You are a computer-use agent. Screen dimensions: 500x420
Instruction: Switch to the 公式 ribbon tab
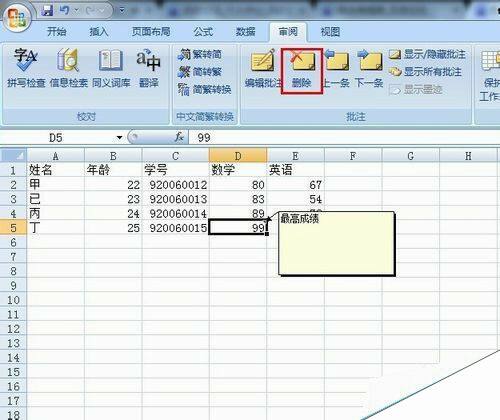click(203, 32)
